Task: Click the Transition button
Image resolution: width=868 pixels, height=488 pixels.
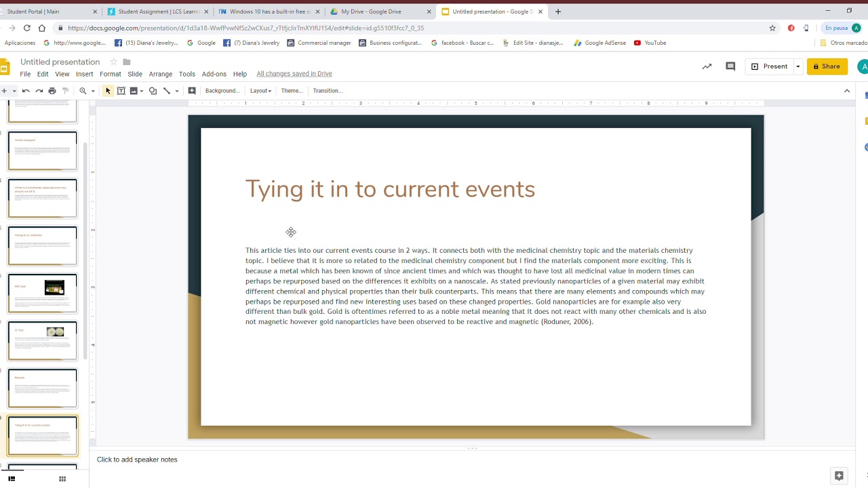Action: (328, 91)
